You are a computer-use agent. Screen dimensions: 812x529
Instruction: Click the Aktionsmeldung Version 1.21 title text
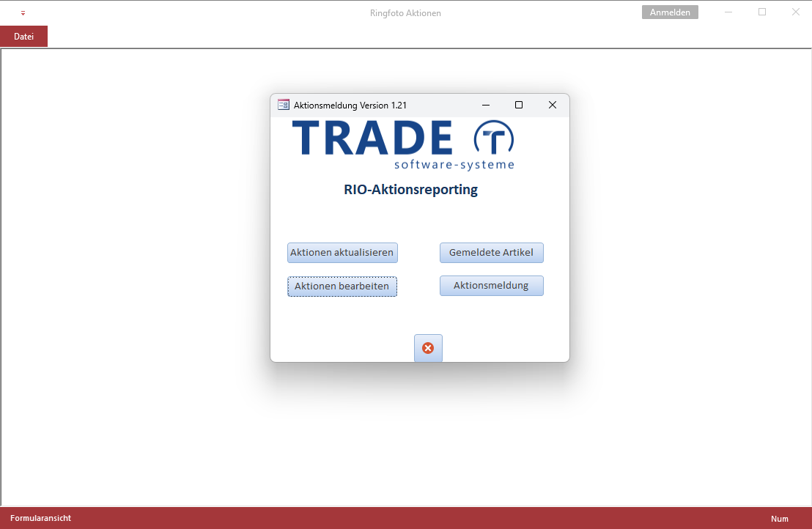[x=350, y=105]
